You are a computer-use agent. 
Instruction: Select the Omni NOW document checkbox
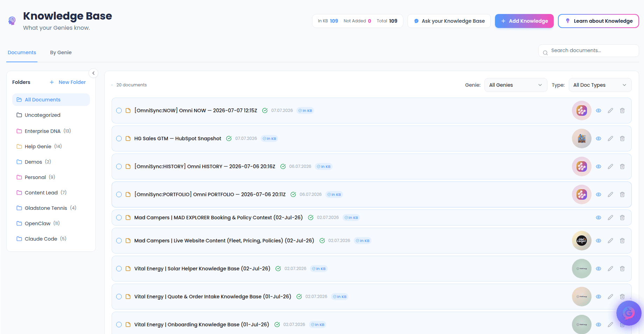click(x=119, y=111)
